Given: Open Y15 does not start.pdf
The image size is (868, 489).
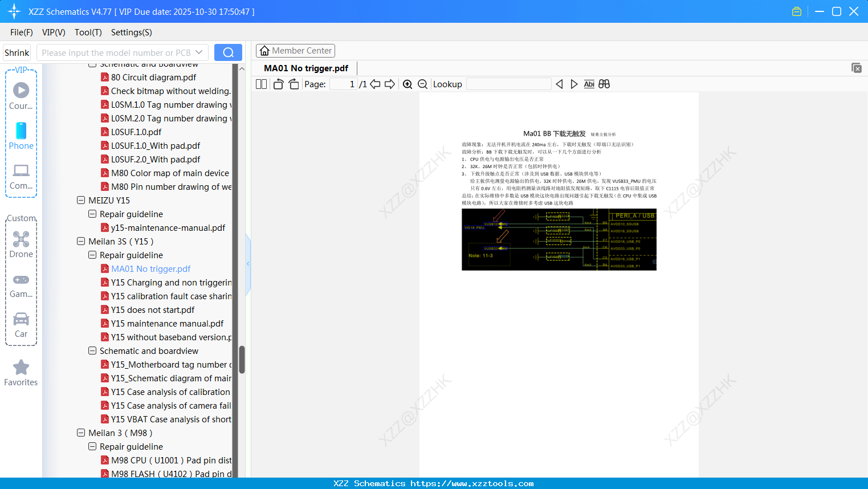Looking at the screenshot, I should pyautogui.click(x=153, y=309).
